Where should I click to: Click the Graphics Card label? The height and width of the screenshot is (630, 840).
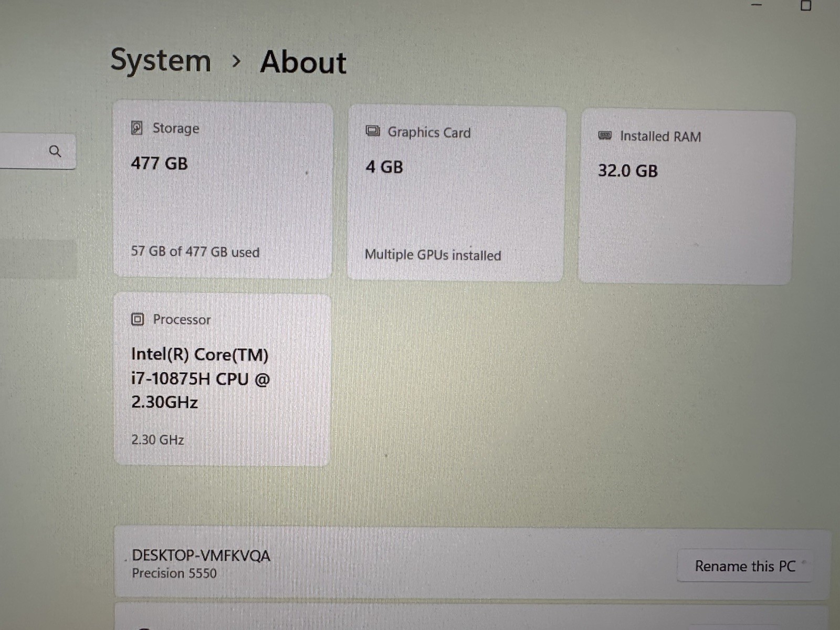coord(429,132)
